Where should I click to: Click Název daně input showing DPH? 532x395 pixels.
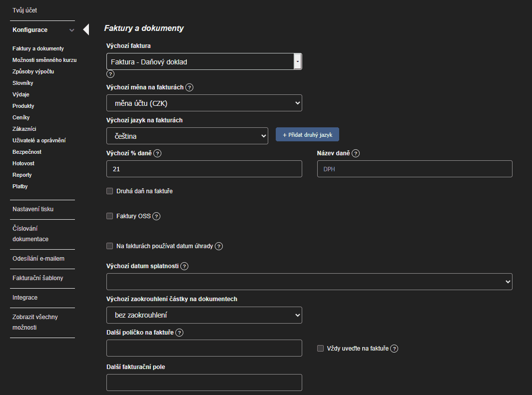[415, 169]
